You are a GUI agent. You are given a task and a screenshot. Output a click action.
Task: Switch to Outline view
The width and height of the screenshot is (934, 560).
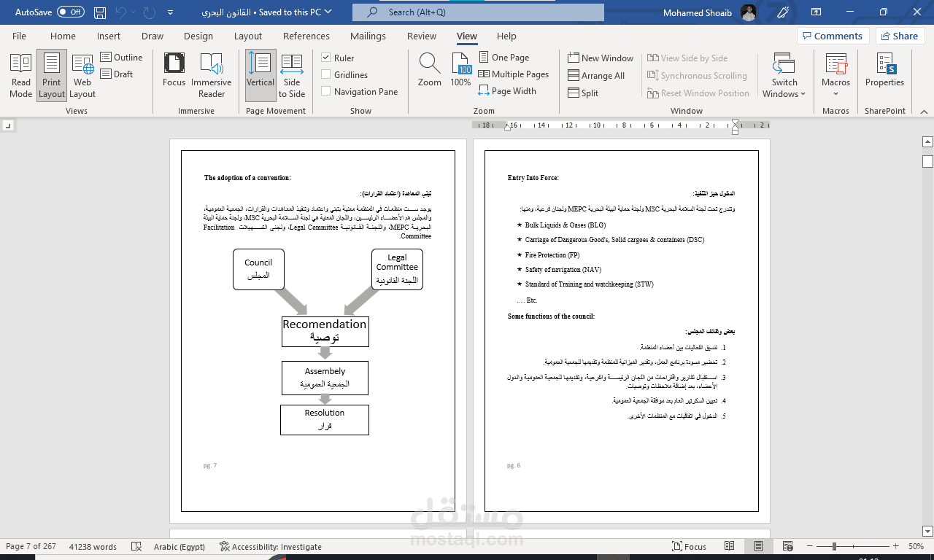(x=122, y=57)
